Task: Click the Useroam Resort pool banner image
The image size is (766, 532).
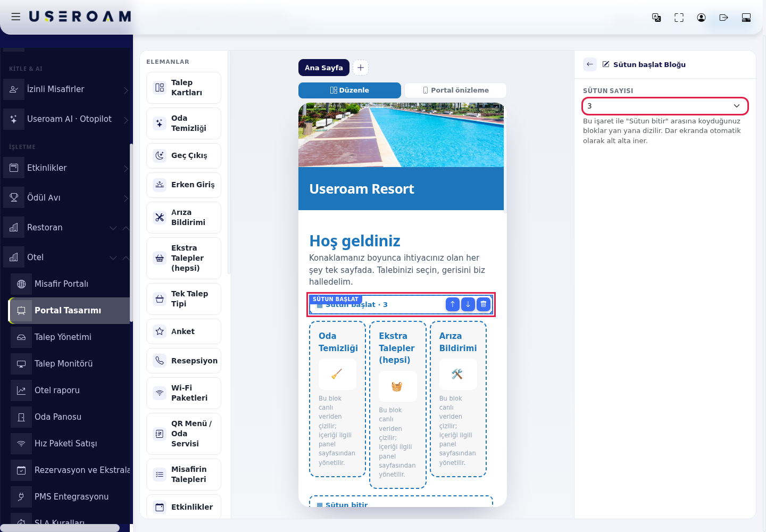Action: (x=401, y=135)
